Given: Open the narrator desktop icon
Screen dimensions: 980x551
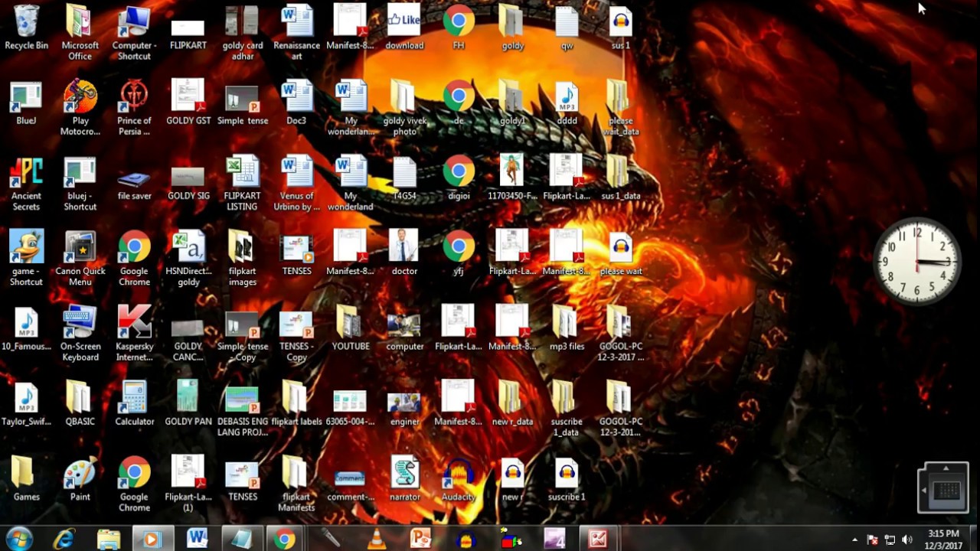Looking at the screenshot, I should pos(404,474).
